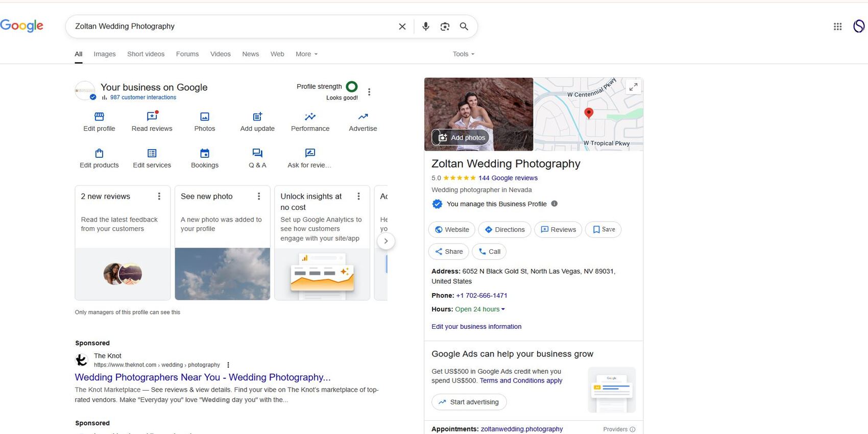The width and height of the screenshot is (868, 434).
Task: Click the Edit profile storefront icon
Action: (x=99, y=117)
